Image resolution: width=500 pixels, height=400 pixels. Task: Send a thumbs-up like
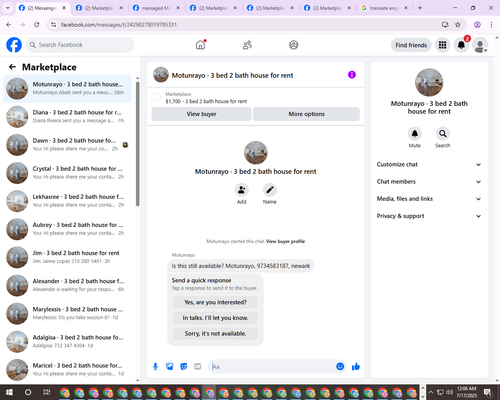point(356,367)
